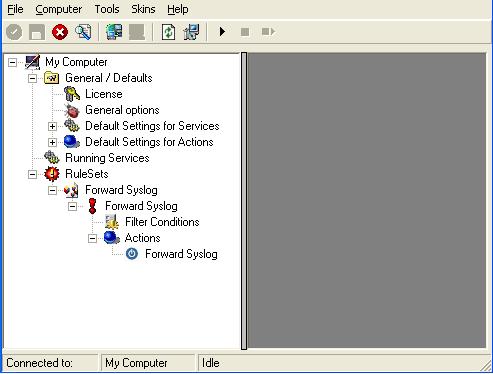Expand Default Settings for Actions
Image resolution: width=493 pixels, height=374 pixels.
click(x=52, y=142)
